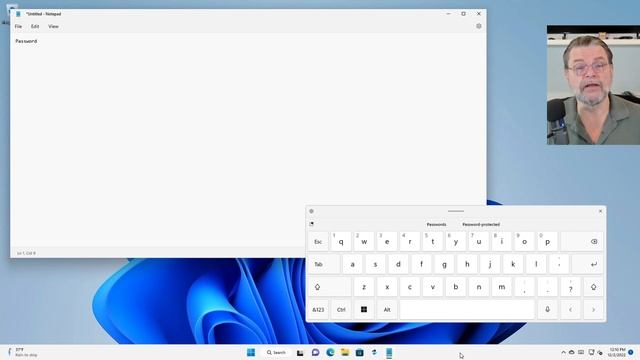Viewport: 640px width, 360px height.
Task: Tap the semicolon key
Action: pyautogui.click(x=559, y=264)
